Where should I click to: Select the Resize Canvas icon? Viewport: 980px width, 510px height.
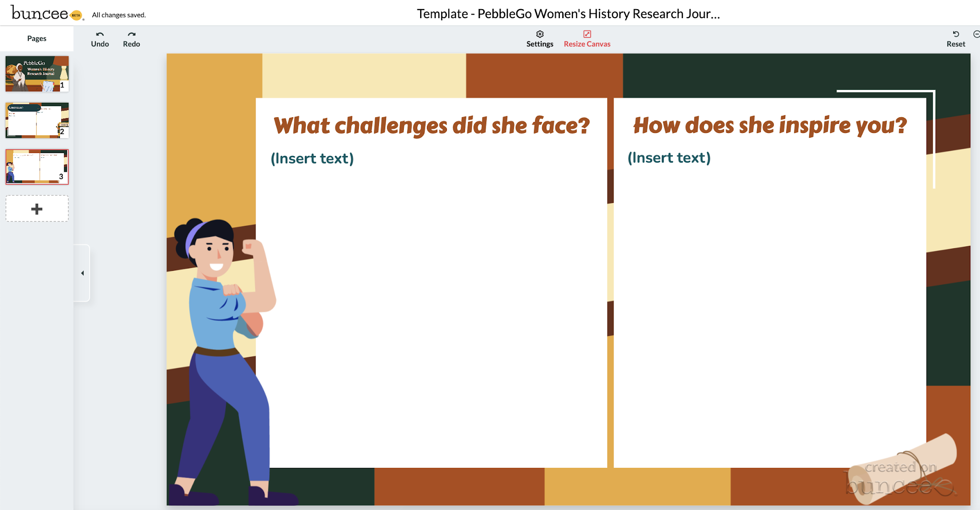tap(587, 34)
